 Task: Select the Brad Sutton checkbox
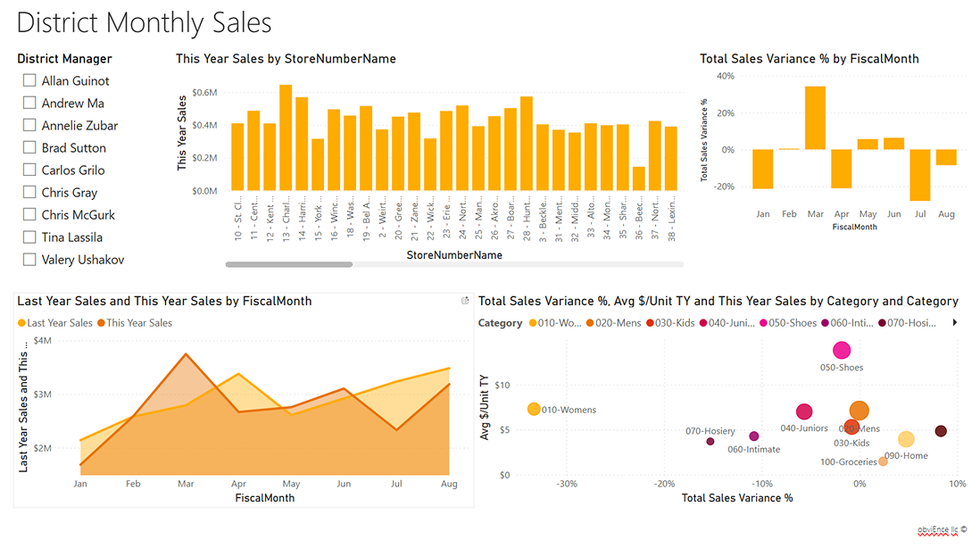point(29,147)
